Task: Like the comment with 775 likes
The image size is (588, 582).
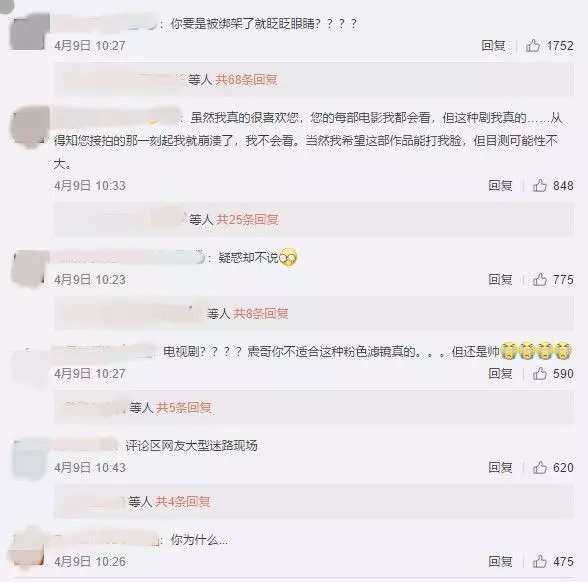Action: [x=540, y=280]
